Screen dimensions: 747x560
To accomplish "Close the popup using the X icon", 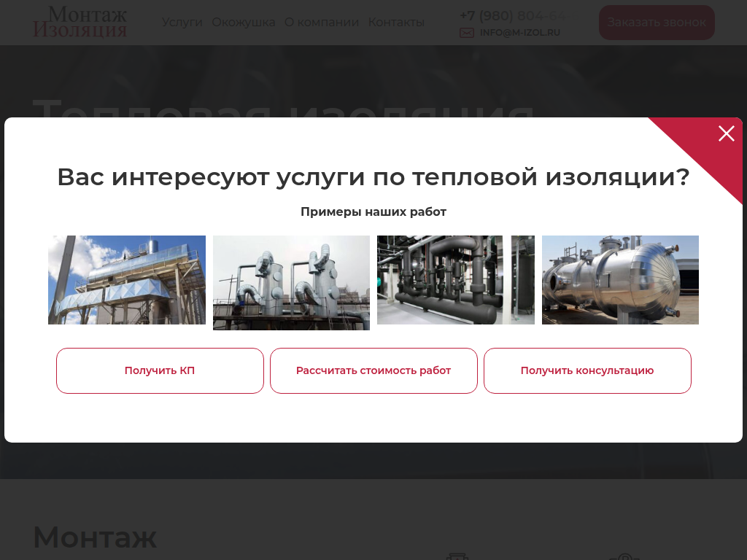I will [x=726, y=134].
